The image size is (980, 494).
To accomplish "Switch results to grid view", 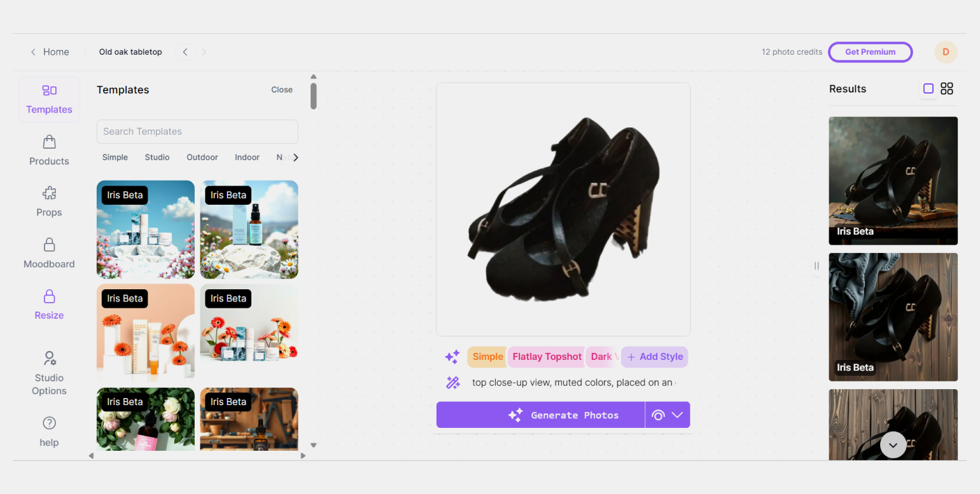I will tap(947, 89).
